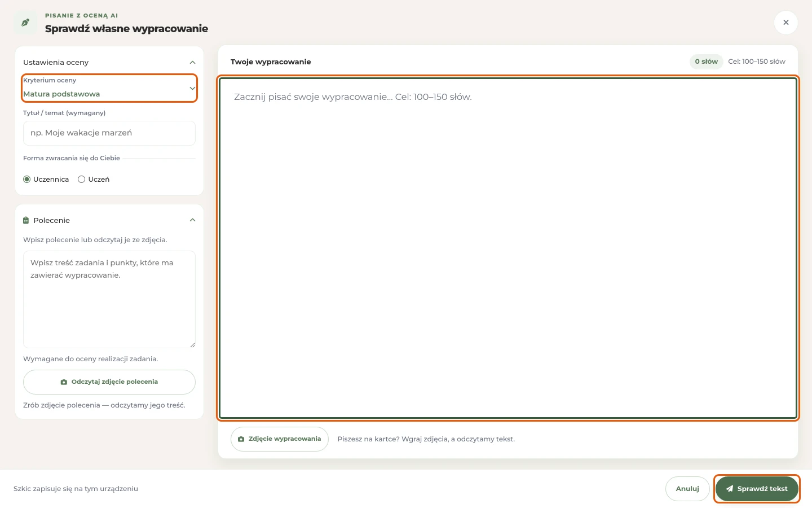This screenshot has width=812, height=508.
Task: Click the Forma zwracania się do Ciebie label
Action: point(72,158)
